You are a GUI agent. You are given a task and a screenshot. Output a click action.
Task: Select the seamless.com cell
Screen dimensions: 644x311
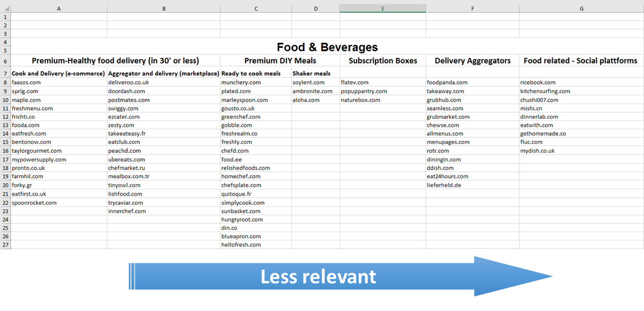472,108
